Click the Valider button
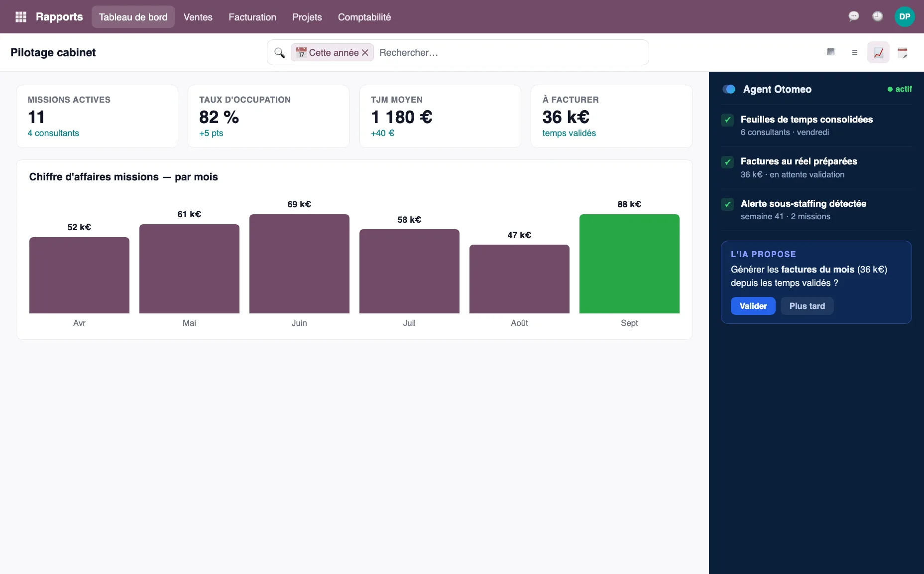This screenshot has height=574, width=924. 753,306
